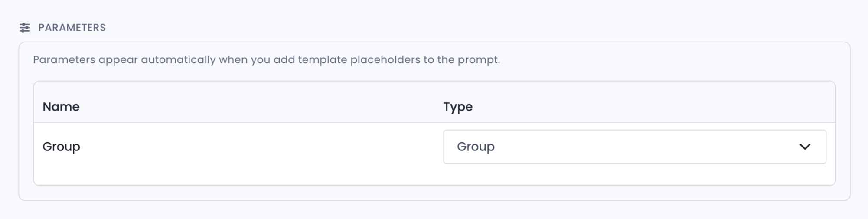
Task: Click empty space between Name and Type headers
Action: tap(260, 107)
